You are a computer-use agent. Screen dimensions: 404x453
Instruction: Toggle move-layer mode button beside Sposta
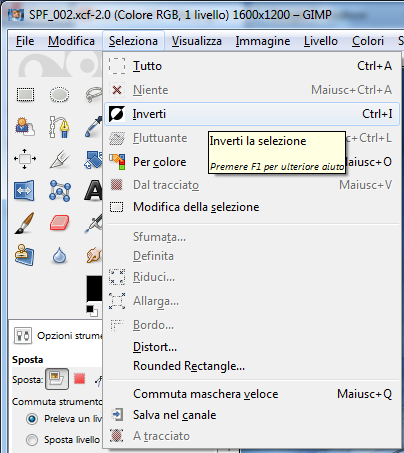tap(57, 379)
